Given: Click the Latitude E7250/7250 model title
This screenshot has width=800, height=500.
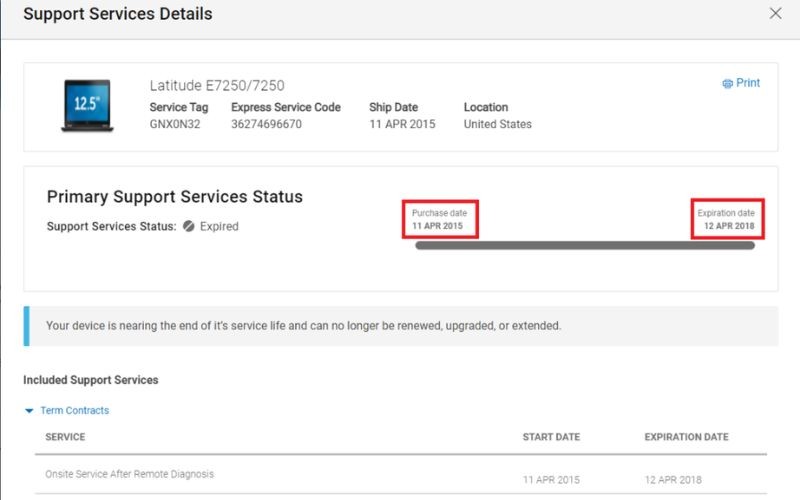Looking at the screenshot, I should click(x=217, y=86).
